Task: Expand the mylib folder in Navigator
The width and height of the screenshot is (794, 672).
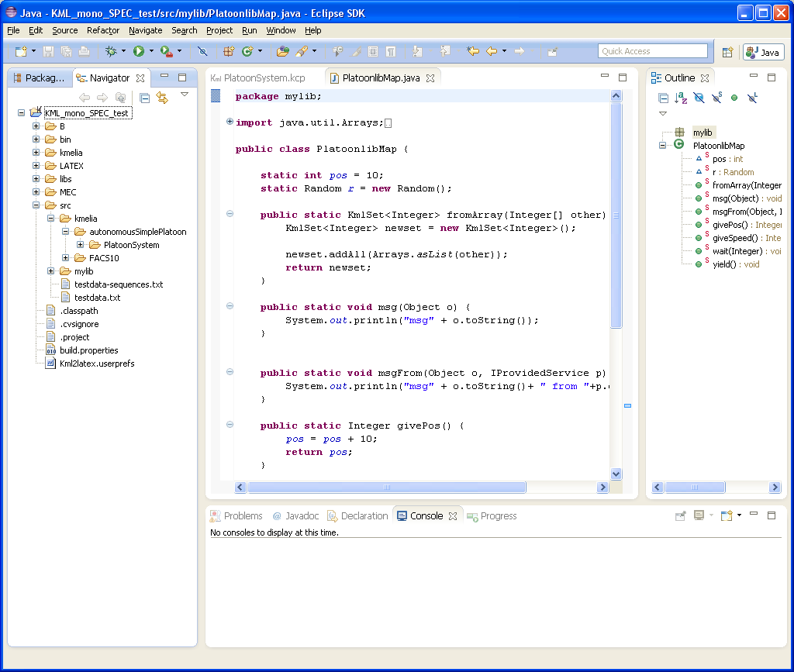Action: [50, 271]
